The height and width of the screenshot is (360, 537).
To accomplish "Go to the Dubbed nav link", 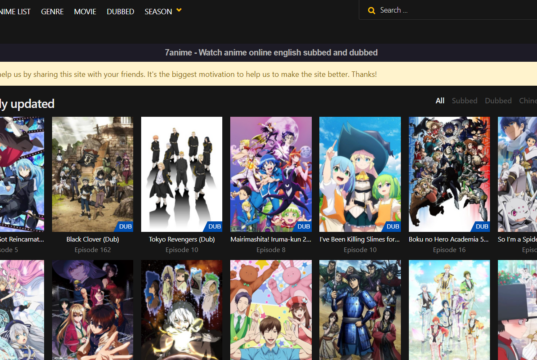I will (x=120, y=12).
